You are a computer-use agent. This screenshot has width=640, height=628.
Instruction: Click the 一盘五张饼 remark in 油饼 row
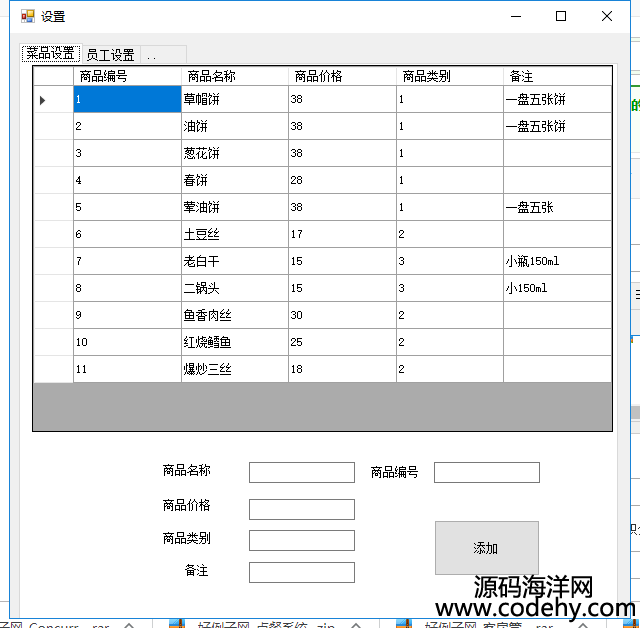(558, 126)
